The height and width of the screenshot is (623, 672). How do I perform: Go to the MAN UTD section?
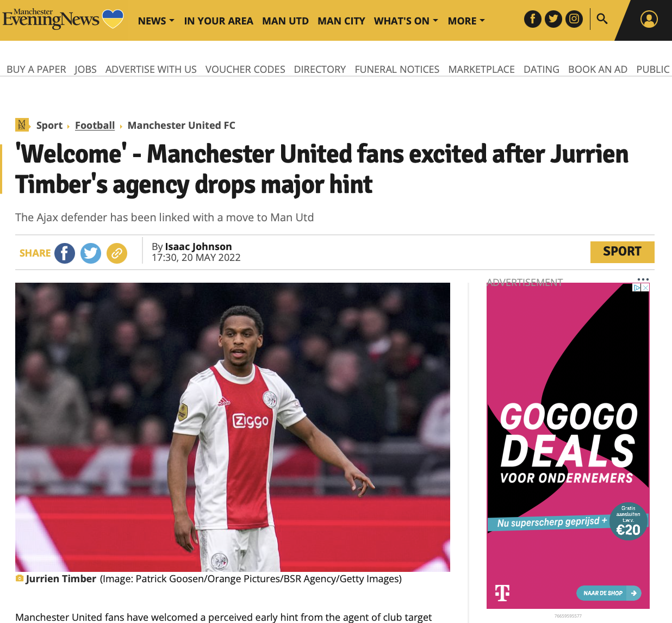[285, 21]
